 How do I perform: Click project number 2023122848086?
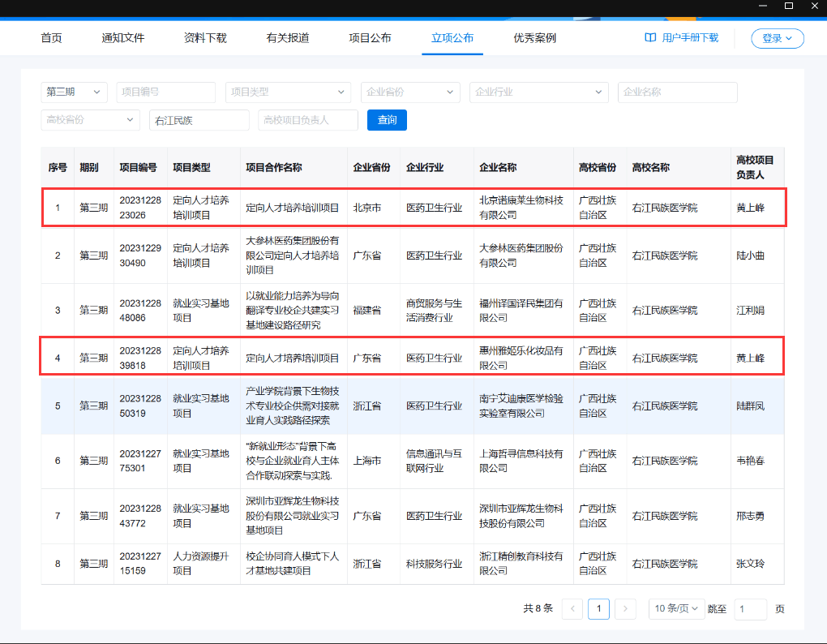pyautogui.click(x=140, y=311)
